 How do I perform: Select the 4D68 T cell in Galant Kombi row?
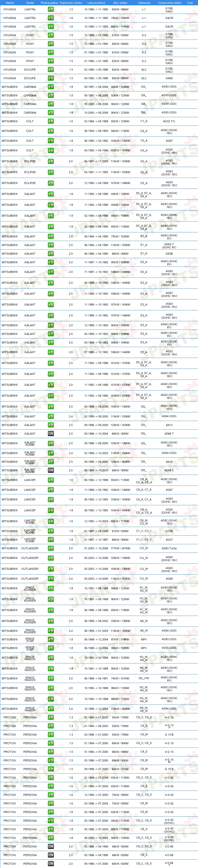(169, 470)
